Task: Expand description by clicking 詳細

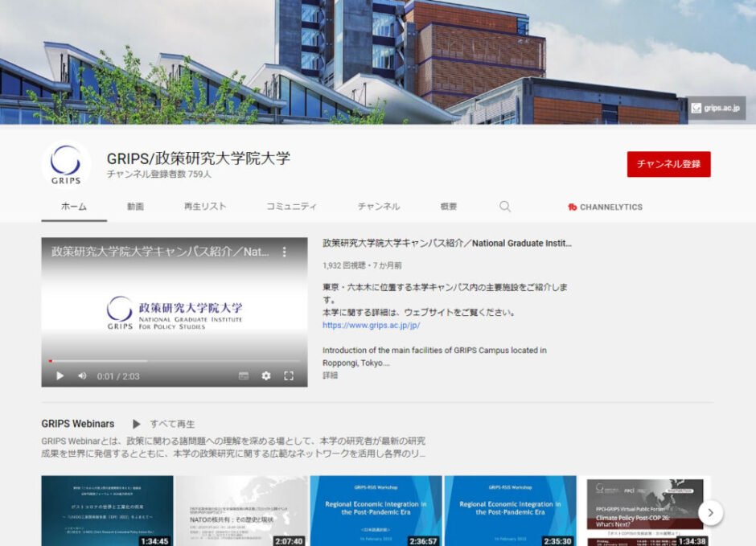Action: (x=331, y=375)
